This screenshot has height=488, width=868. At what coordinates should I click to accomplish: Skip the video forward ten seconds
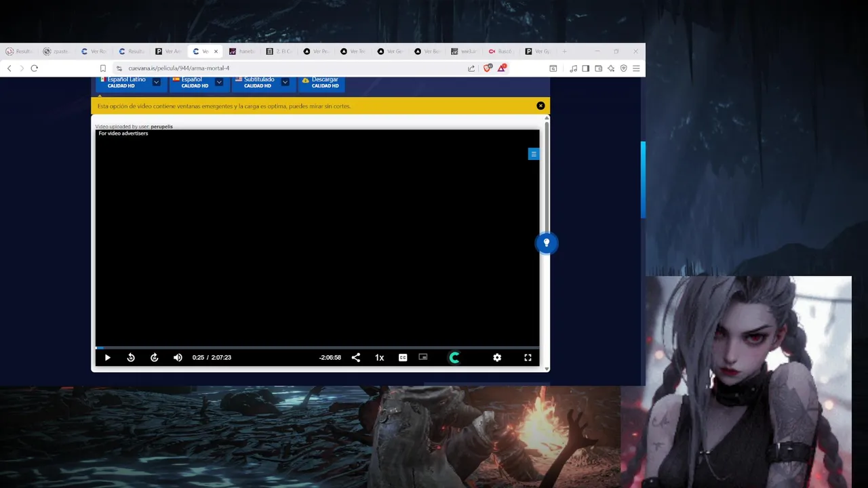click(x=154, y=357)
